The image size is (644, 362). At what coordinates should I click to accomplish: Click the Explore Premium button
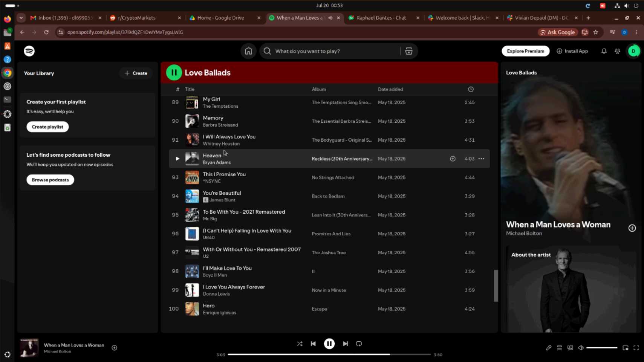(x=525, y=51)
